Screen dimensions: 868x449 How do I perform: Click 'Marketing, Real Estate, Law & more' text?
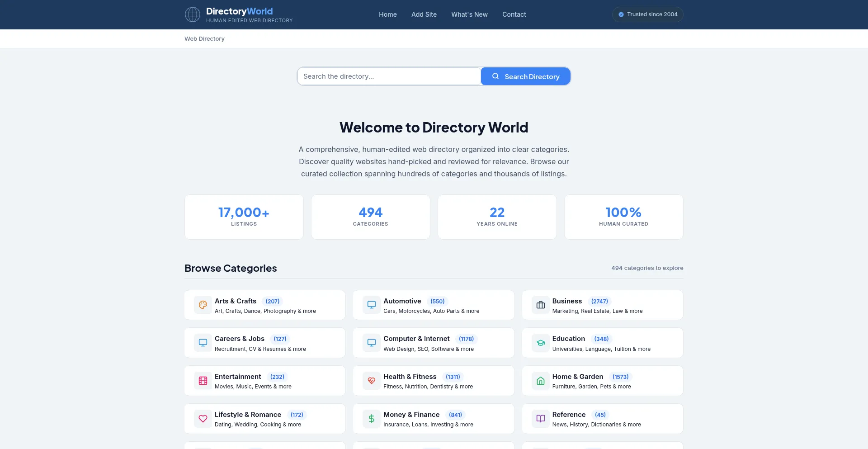point(597,311)
